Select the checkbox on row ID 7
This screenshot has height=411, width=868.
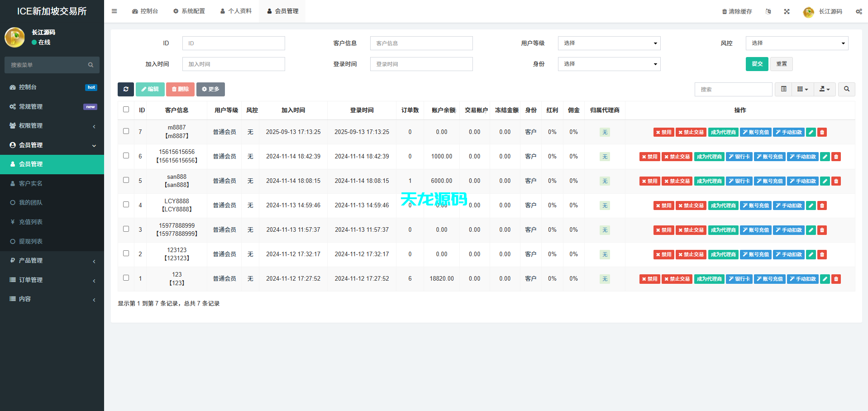click(x=126, y=131)
